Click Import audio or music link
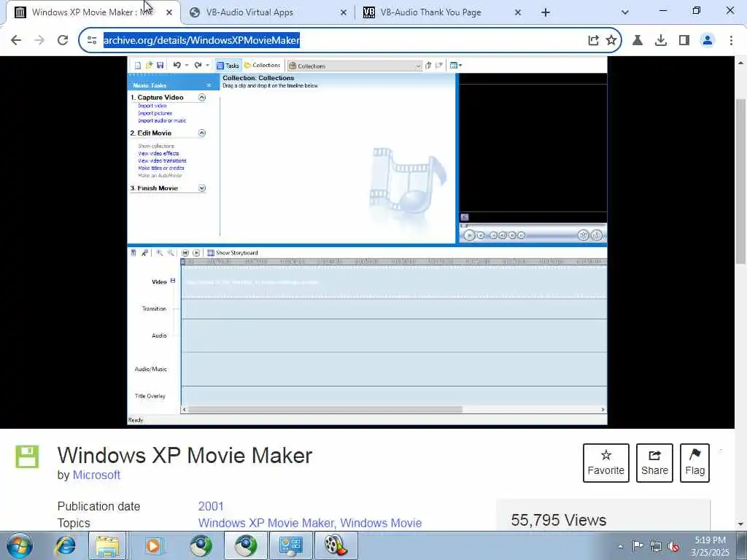This screenshot has width=747, height=560. pyautogui.click(x=162, y=120)
